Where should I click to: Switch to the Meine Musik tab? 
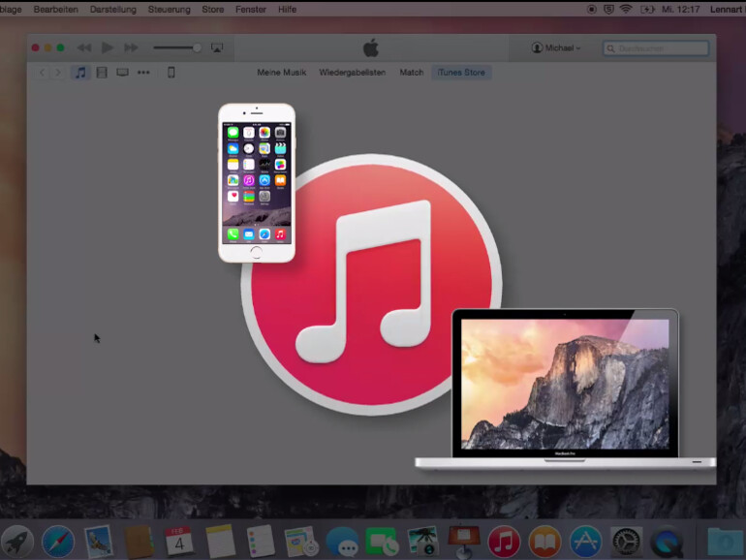pyautogui.click(x=282, y=73)
